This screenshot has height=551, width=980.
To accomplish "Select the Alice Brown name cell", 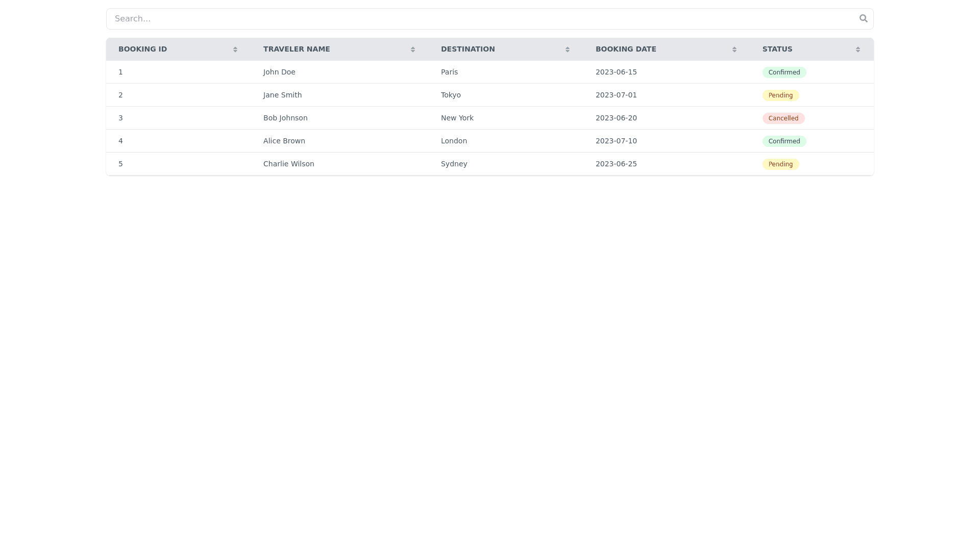I will (284, 141).
